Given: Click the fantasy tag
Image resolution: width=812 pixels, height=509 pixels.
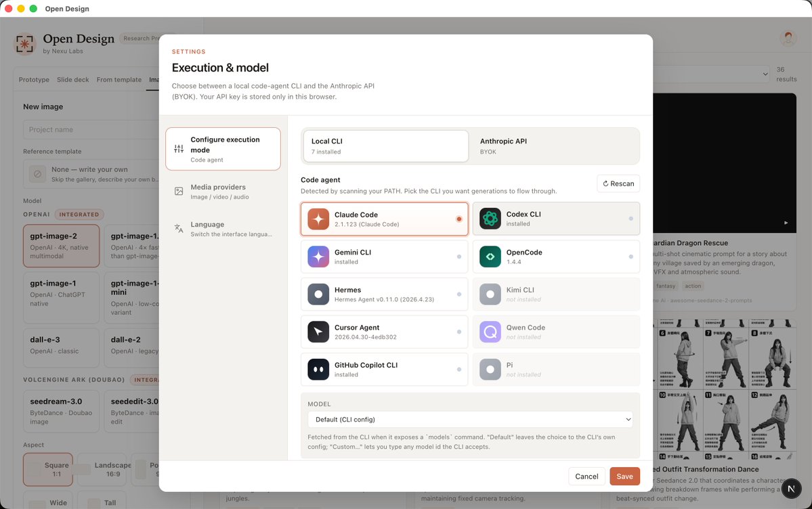Looking at the screenshot, I should pos(666,286).
